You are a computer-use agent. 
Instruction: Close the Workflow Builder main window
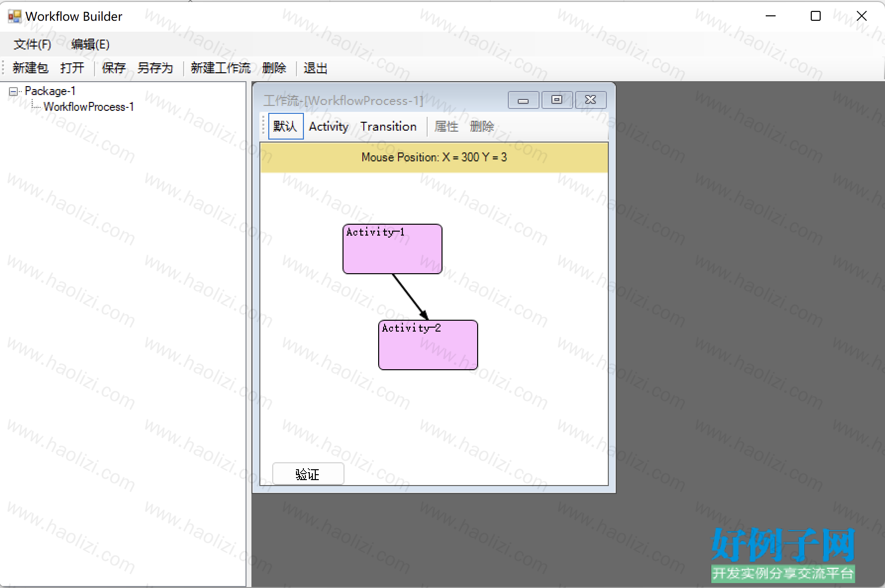pos(862,16)
